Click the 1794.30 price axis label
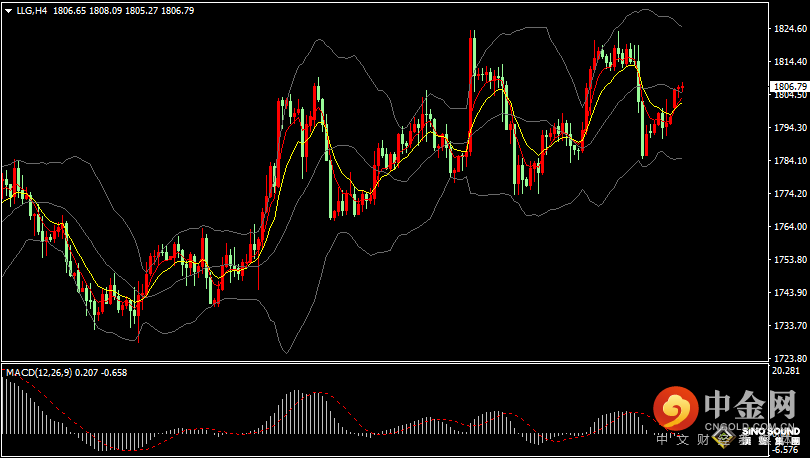 [791, 128]
